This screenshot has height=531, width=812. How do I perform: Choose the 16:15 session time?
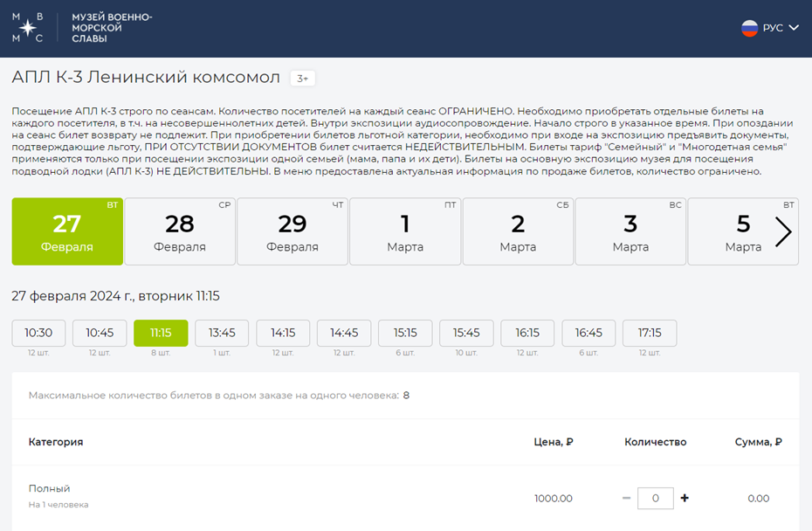click(x=527, y=333)
